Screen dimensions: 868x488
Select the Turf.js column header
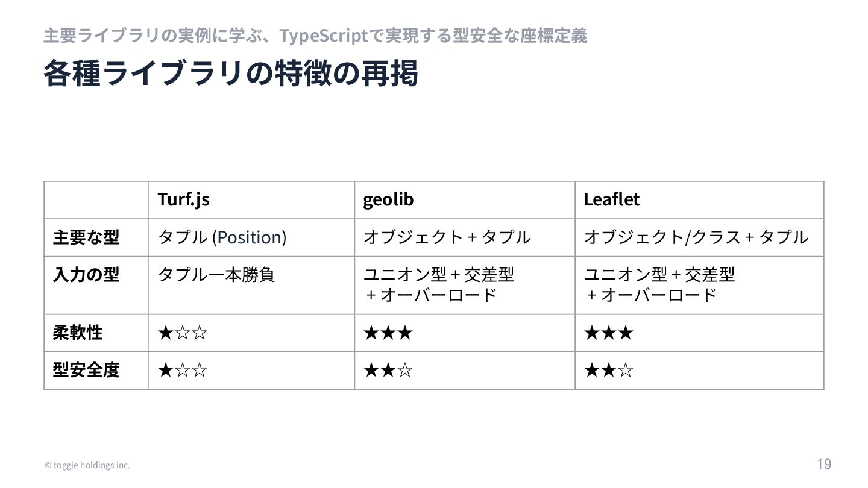pyautogui.click(x=184, y=199)
